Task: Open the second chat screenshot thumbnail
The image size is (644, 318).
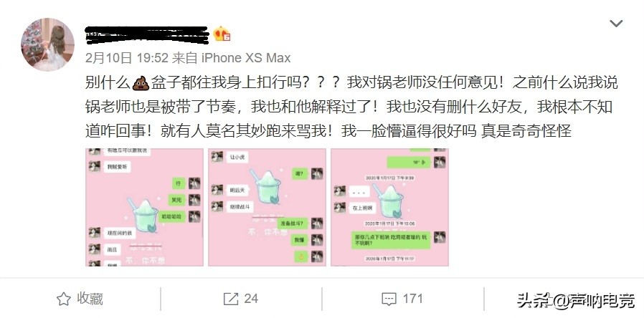Action: tap(267, 207)
